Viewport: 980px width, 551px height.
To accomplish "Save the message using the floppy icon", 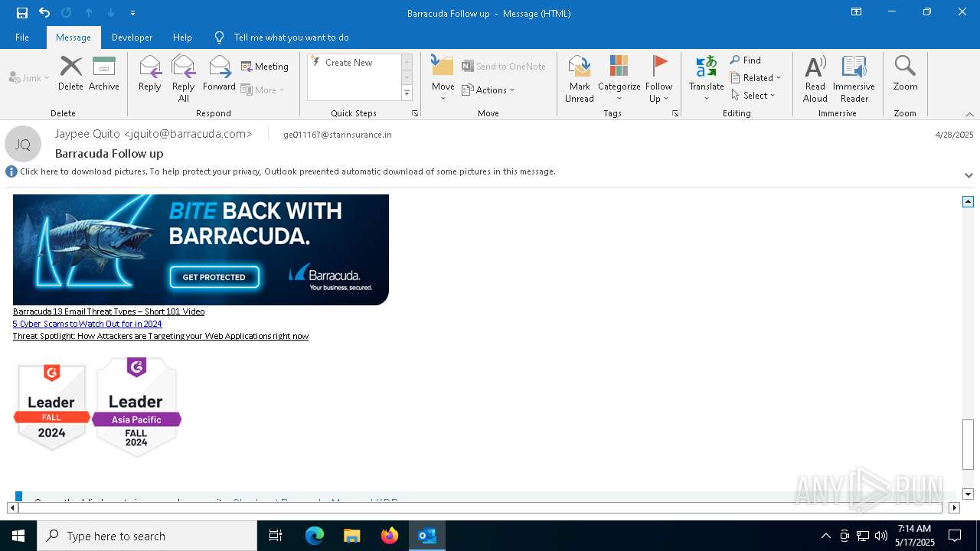I will click(x=21, y=13).
